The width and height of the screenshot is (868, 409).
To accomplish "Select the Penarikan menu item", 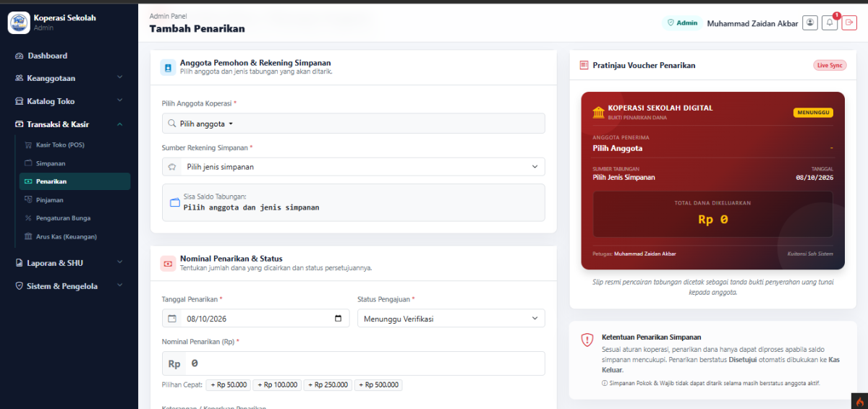I will pyautogui.click(x=75, y=181).
